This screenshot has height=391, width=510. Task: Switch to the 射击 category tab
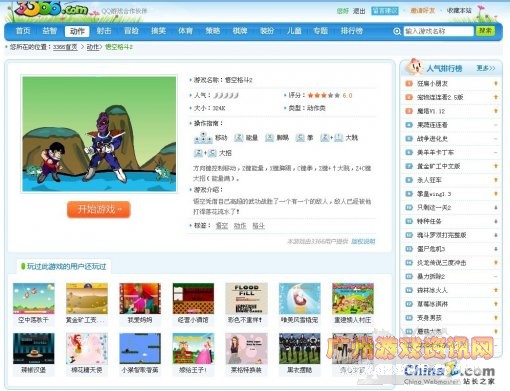[x=104, y=31]
